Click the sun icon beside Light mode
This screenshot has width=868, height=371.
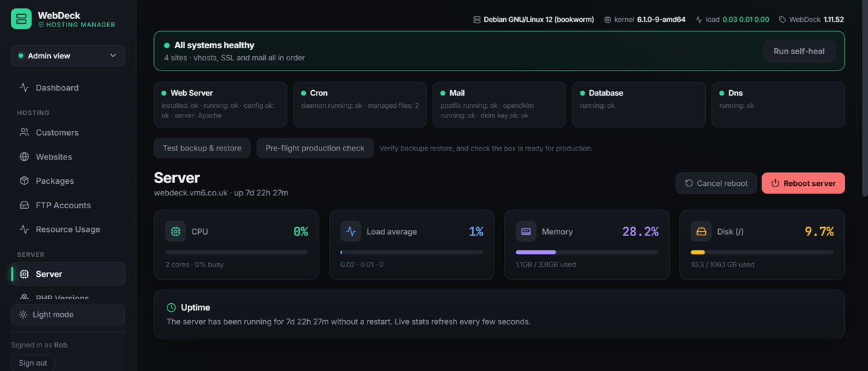[23, 315]
